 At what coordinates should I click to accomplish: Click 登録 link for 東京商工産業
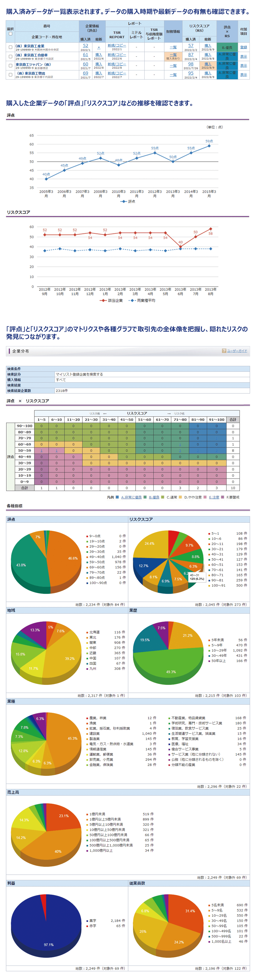243,47
